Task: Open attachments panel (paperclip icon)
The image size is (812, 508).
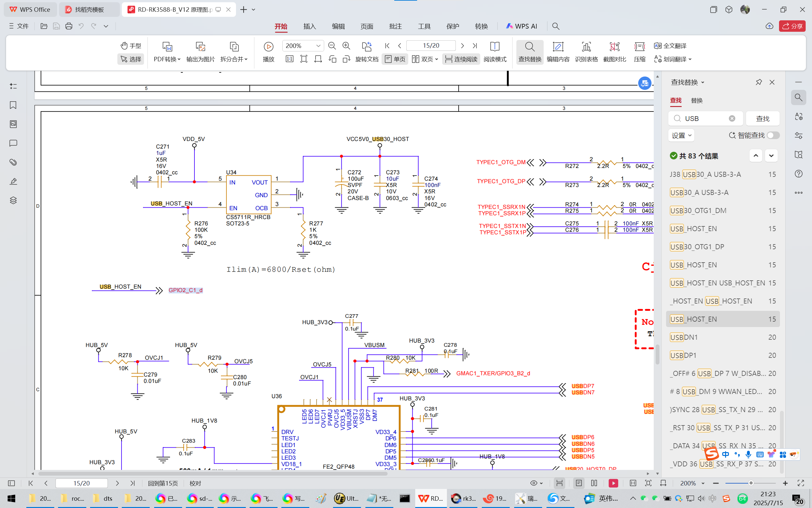Action: [13, 162]
